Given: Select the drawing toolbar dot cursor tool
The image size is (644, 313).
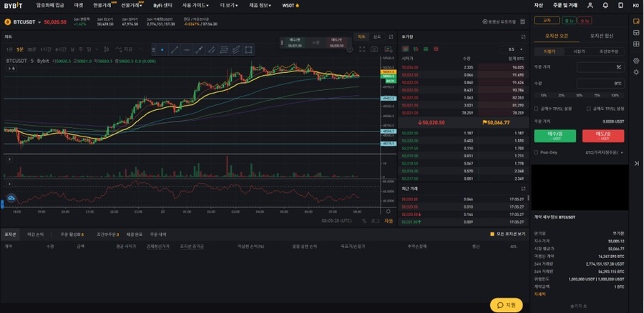Looking at the screenshot, I should (x=162, y=49).
